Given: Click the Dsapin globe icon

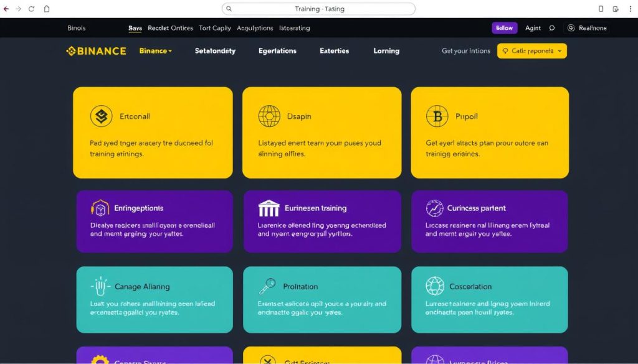Looking at the screenshot, I should click(x=269, y=116).
